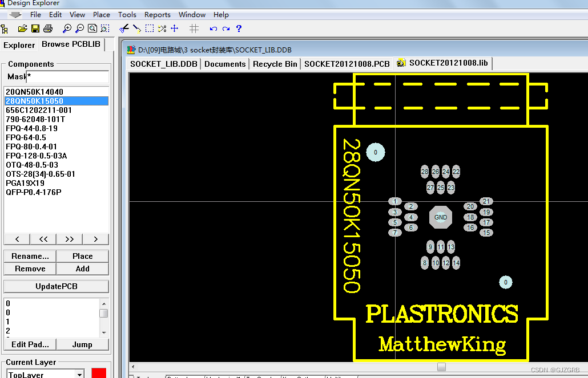This screenshot has height=378, width=588.
Task: Go to previous component with < button
Action: (17, 239)
